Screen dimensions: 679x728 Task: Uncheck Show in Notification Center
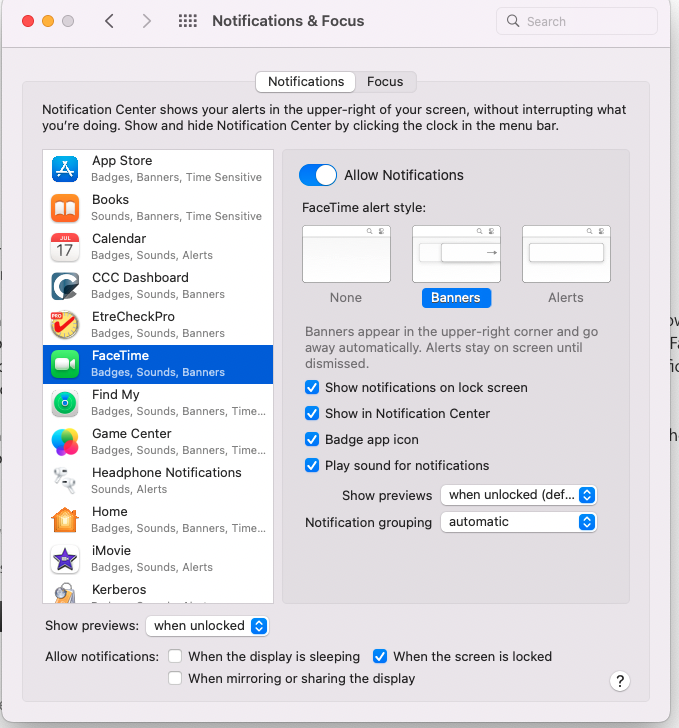coord(312,413)
